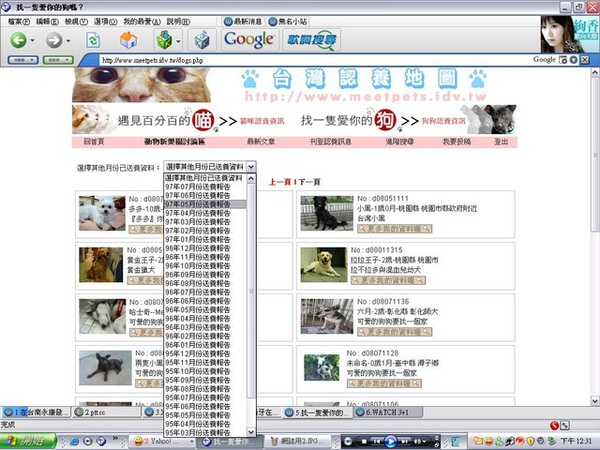The height and width of the screenshot is (450, 600).
Task: Open the Yahoo! Messenger taskbar item
Action: pos(162,442)
